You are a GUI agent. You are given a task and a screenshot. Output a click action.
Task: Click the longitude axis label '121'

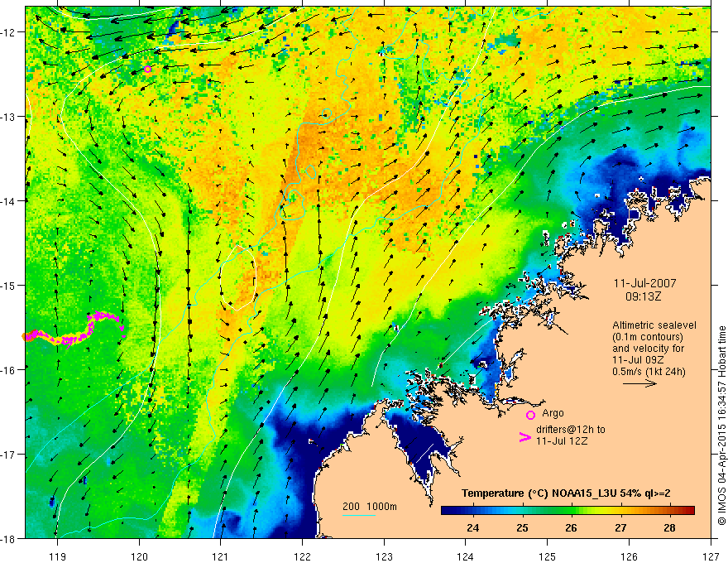click(x=221, y=556)
